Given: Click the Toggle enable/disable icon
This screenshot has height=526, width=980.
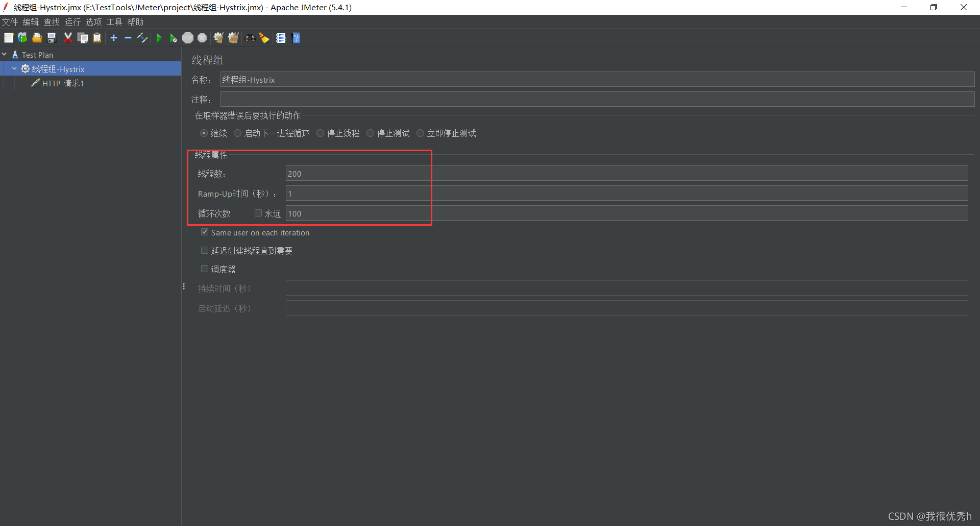Looking at the screenshot, I should click(x=142, y=38).
